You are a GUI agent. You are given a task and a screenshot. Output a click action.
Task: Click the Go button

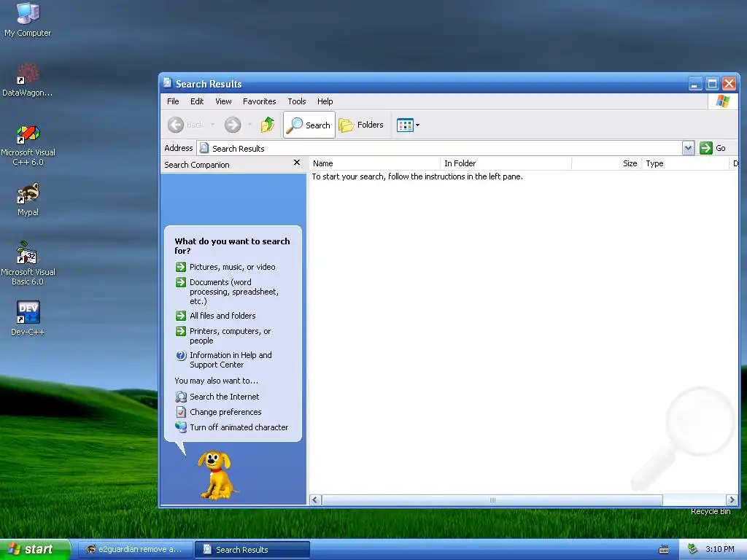[x=713, y=148]
